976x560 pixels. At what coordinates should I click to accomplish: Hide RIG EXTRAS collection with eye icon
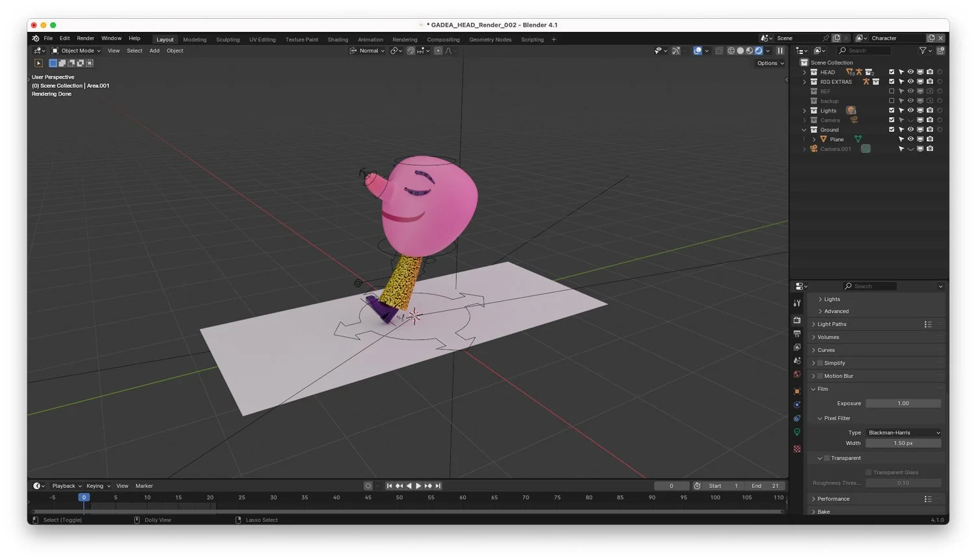tap(910, 82)
